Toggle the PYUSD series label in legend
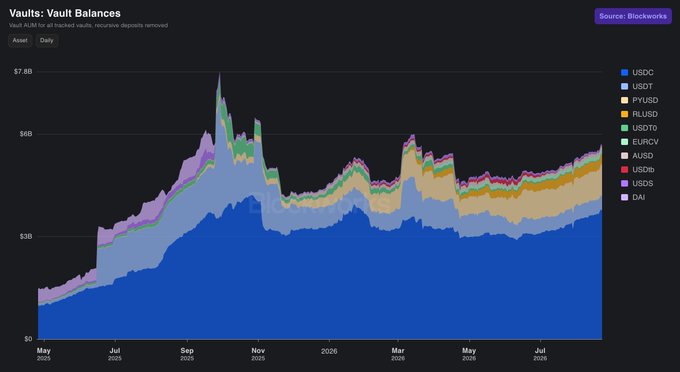The image size is (680, 372). (645, 100)
